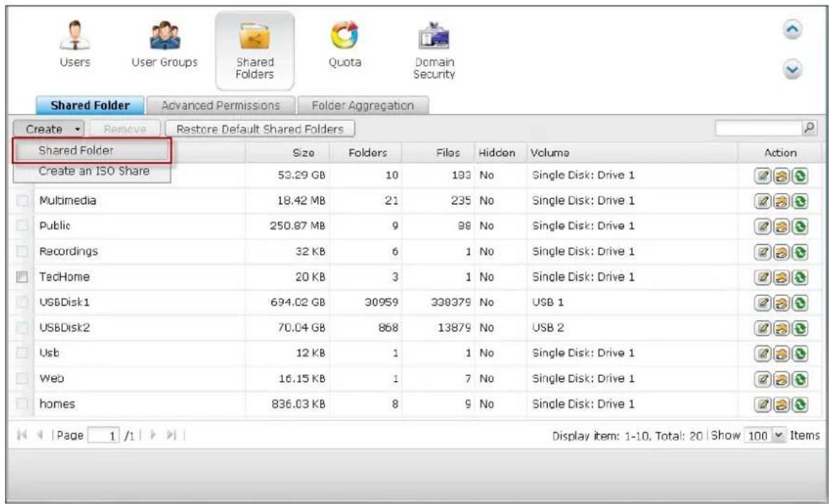Open the Domain Security icon

click(x=434, y=35)
